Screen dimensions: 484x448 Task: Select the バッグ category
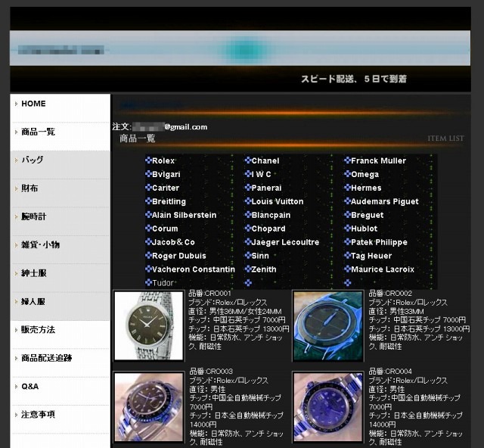point(33,160)
